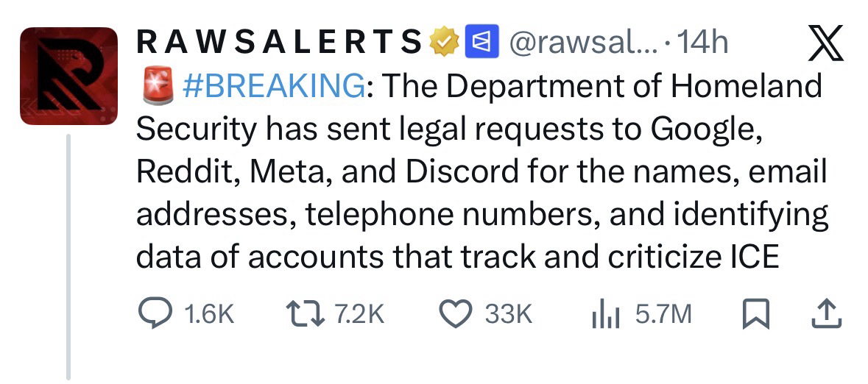Click the gold verified checkmark badge
This screenshot has width=868, height=384.
pyautogui.click(x=442, y=43)
